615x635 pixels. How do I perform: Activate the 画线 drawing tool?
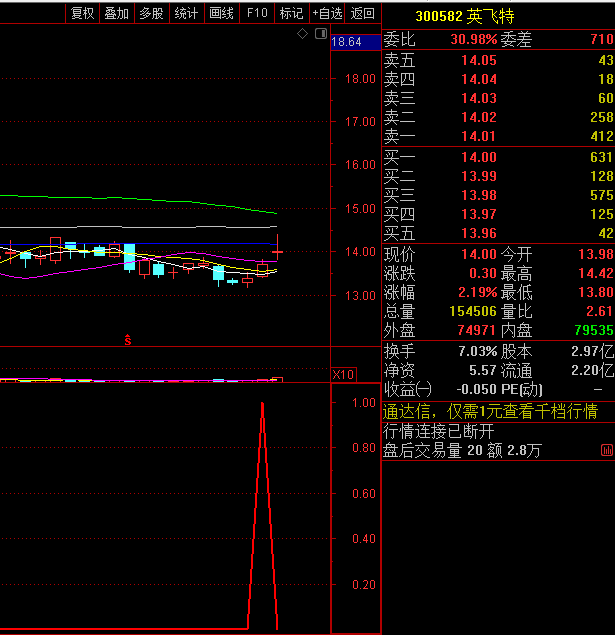click(222, 13)
